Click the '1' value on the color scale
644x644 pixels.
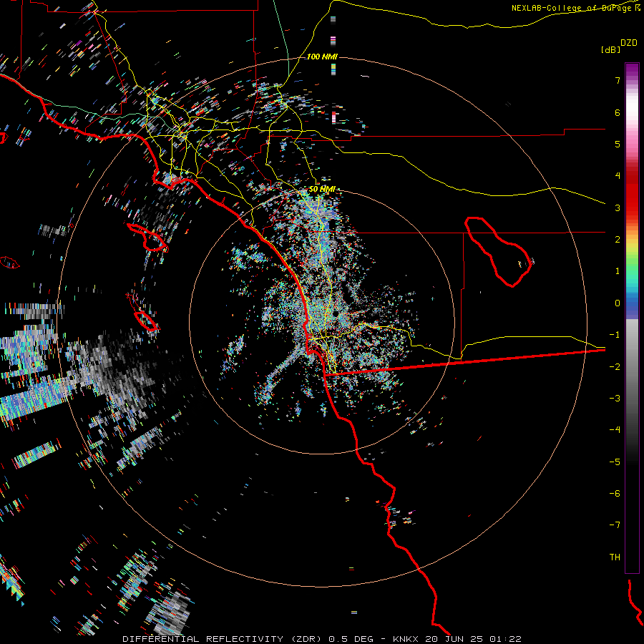[618, 271]
